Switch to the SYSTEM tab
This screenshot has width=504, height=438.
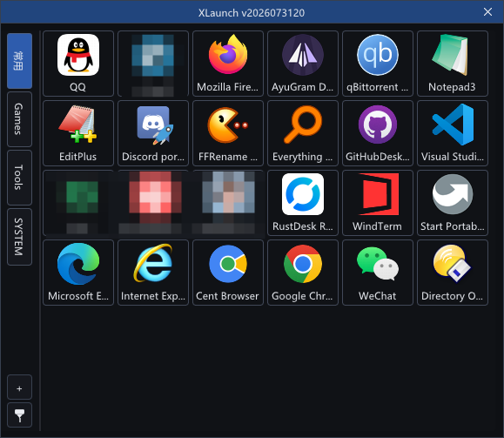point(19,237)
